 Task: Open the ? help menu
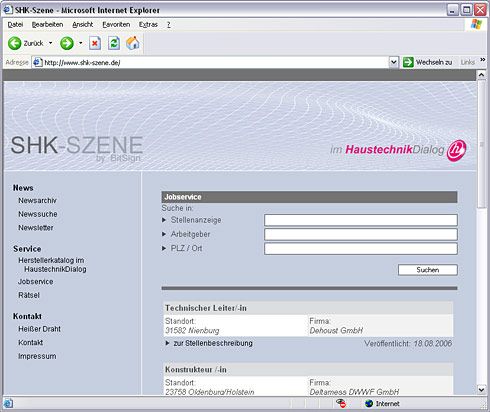tap(169, 24)
